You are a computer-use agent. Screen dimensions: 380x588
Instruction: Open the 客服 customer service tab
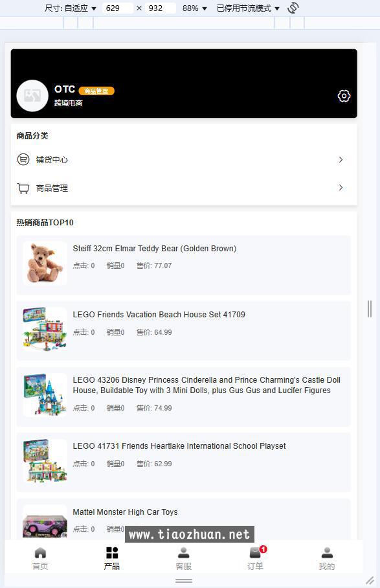point(183,559)
